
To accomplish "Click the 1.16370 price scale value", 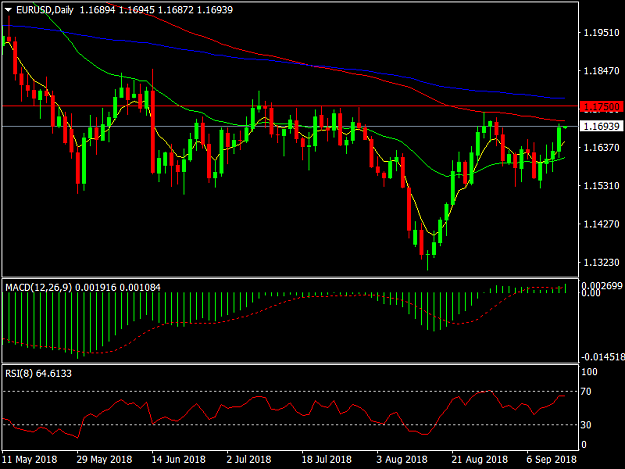I will (601, 147).
